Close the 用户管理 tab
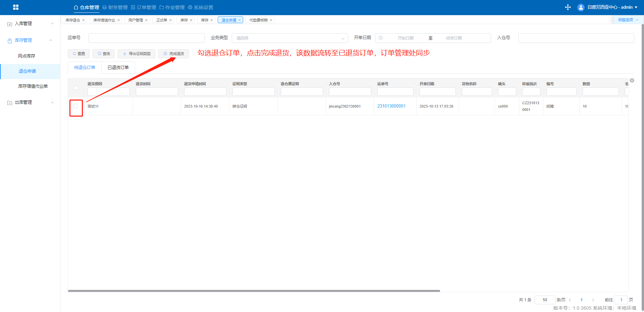The height and width of the screenshot is (312, 644). (146, 20)
